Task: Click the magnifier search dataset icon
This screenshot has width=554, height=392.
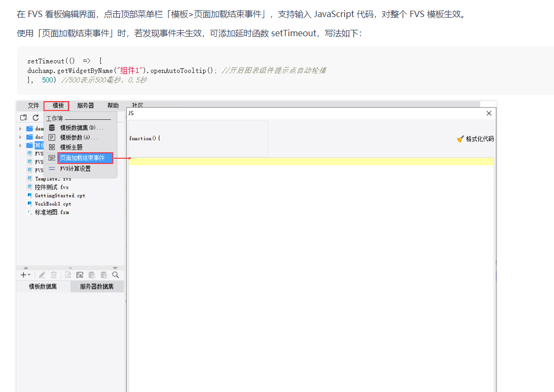Action: click(116, 275)
